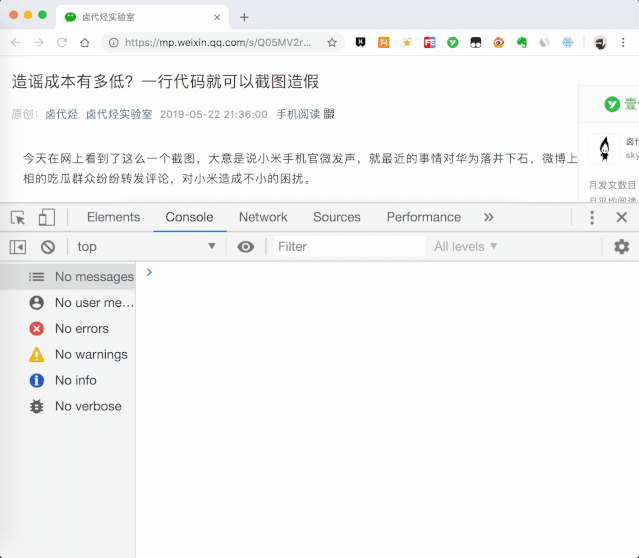639x558 pixels.
Task: Click the Weibo extension icon
Action: click(499, 42)
